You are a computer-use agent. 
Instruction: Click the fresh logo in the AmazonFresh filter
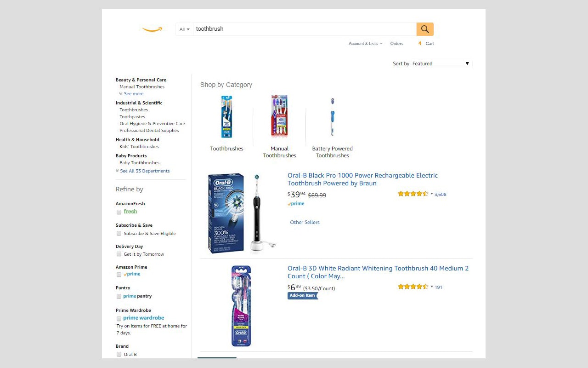pyautogui.click(x=130, y=212)
